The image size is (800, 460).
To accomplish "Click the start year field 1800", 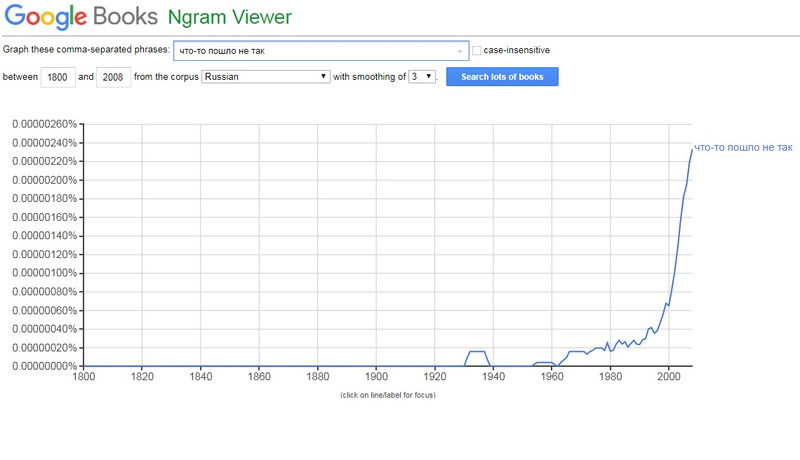I will click(x=57, y=77).
